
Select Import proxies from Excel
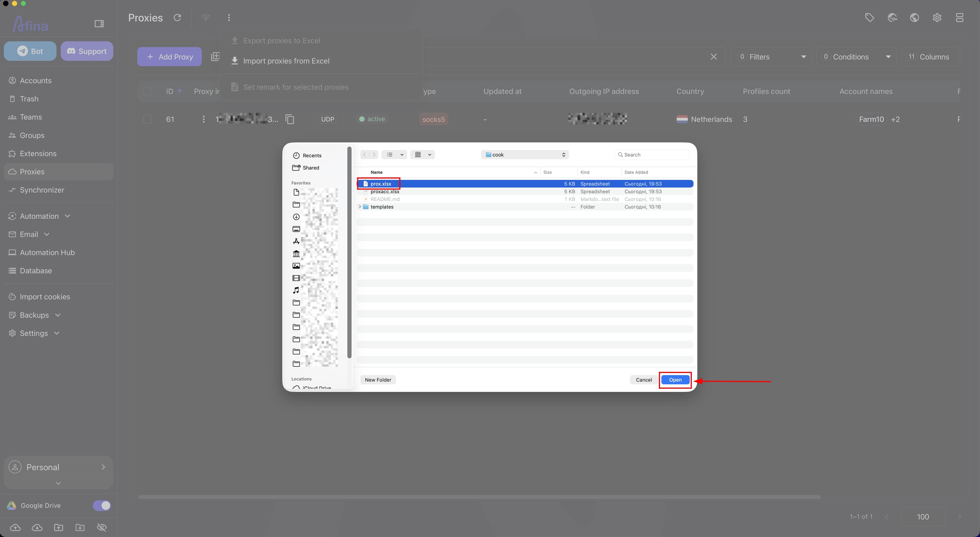pyautogui.click(x=322, y=61)
